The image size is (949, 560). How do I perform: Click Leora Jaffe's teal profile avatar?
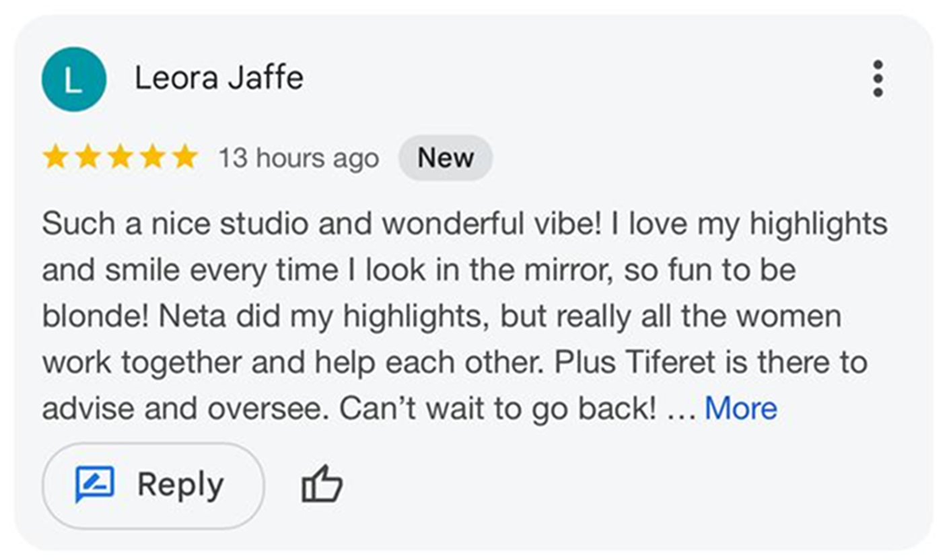[x=73, y=79]
